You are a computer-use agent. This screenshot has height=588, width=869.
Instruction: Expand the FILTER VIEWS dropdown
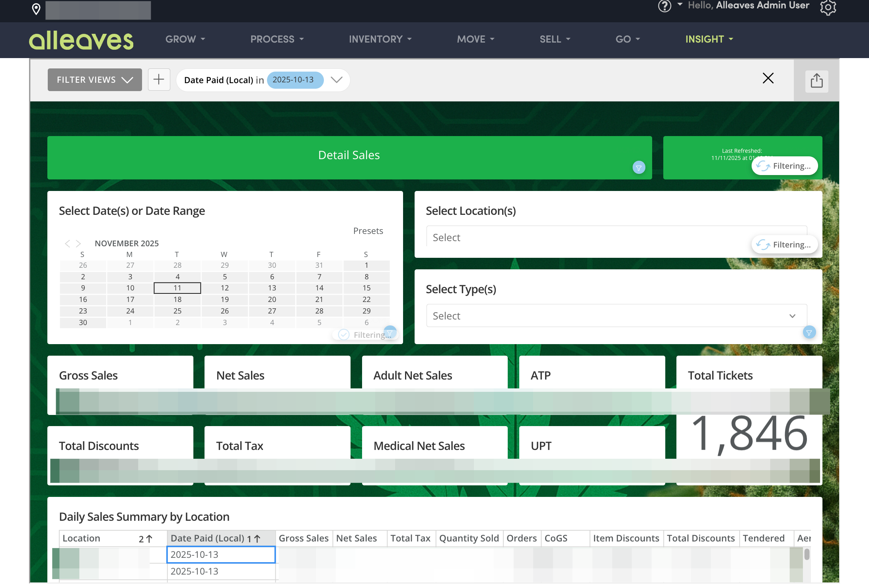[x=95, y=80]
